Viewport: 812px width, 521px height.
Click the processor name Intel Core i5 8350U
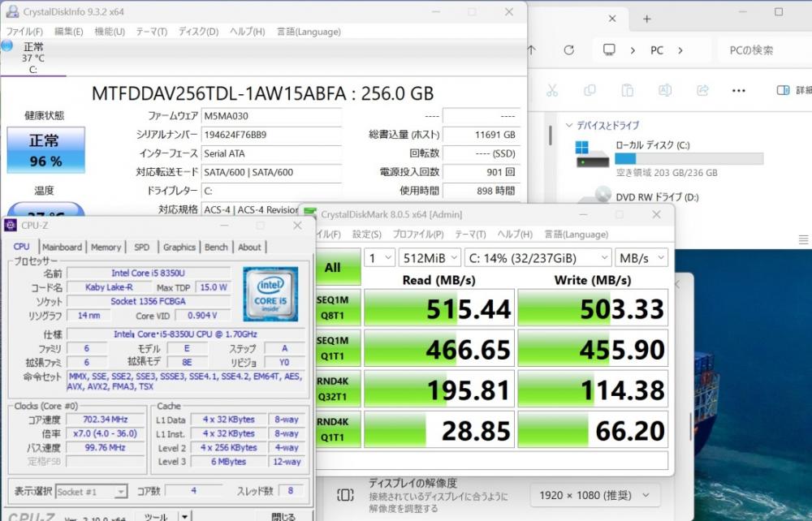tap(149, 273)
